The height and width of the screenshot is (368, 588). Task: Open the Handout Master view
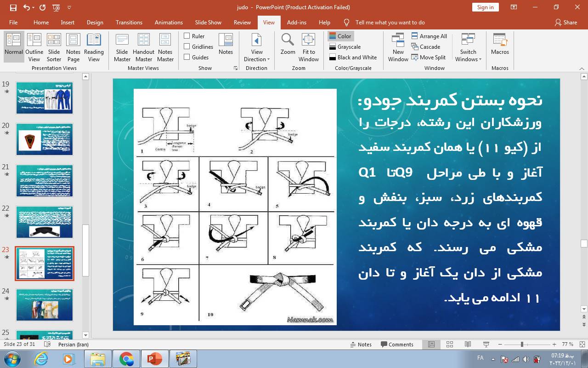pos(143,47)
